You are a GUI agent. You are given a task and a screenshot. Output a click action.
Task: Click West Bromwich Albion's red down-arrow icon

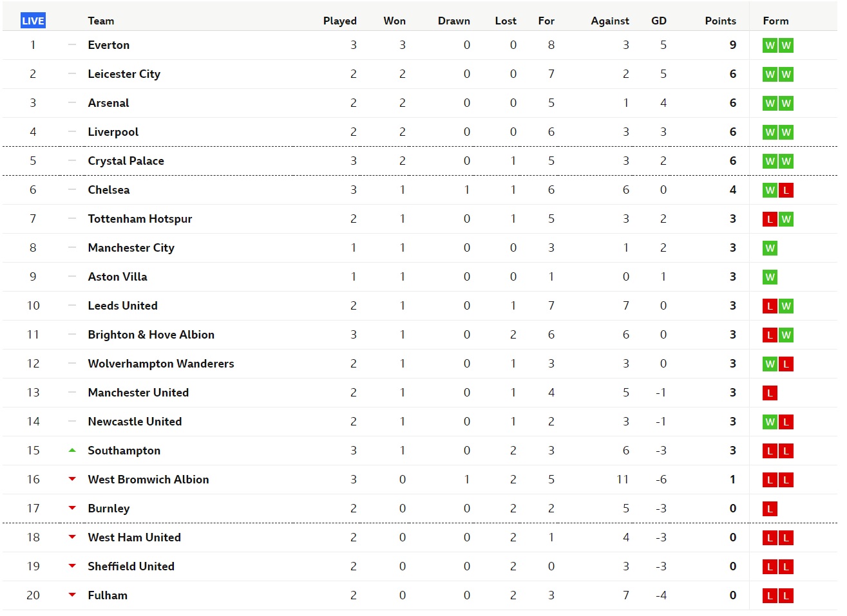point(72,479)
